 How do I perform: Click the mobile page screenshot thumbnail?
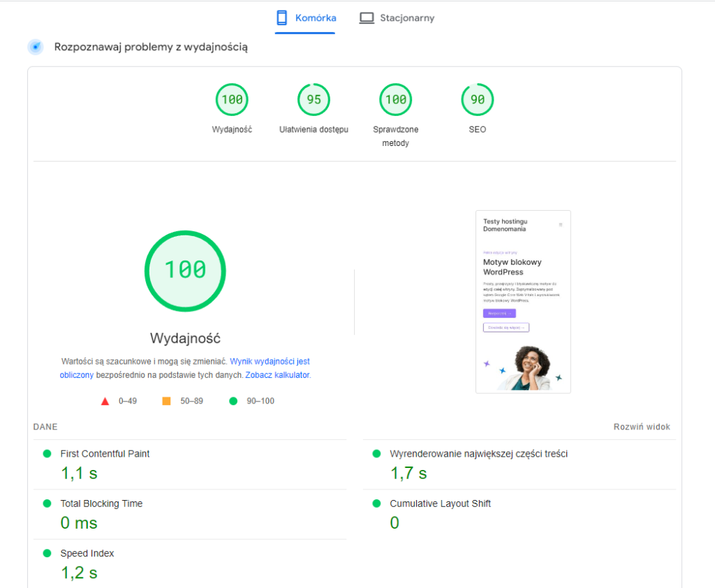click(523, 302)
